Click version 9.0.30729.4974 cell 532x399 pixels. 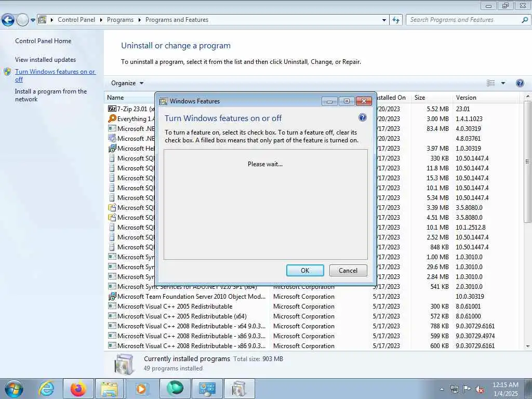coord(475,336)
